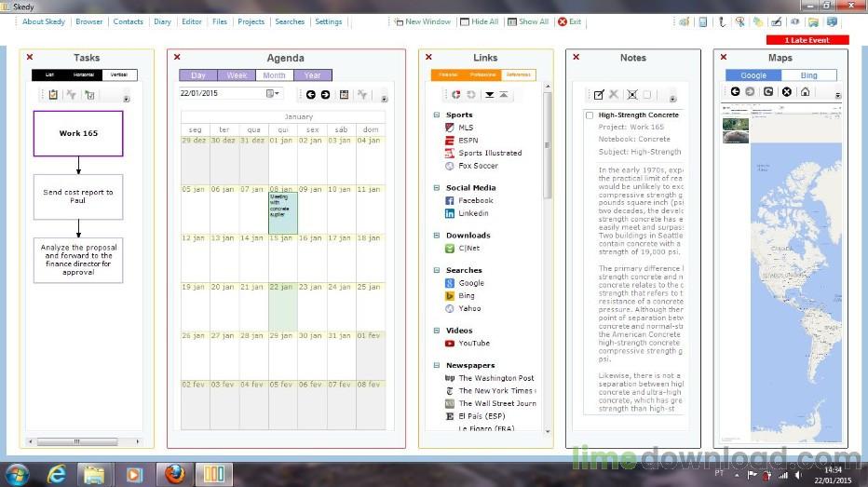Open YouTube link in Videos group
This screenshot has height=487, width=868.
(474, 343)
